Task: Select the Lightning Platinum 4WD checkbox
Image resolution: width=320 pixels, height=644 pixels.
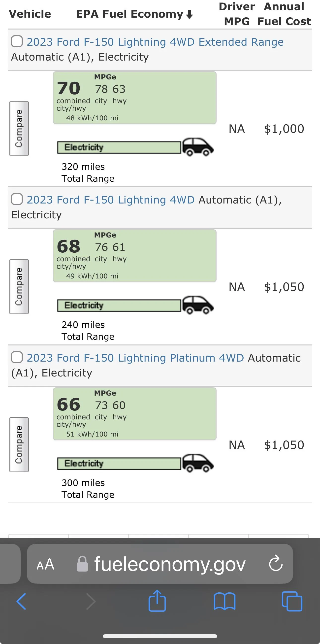Action: pos(17,357)
